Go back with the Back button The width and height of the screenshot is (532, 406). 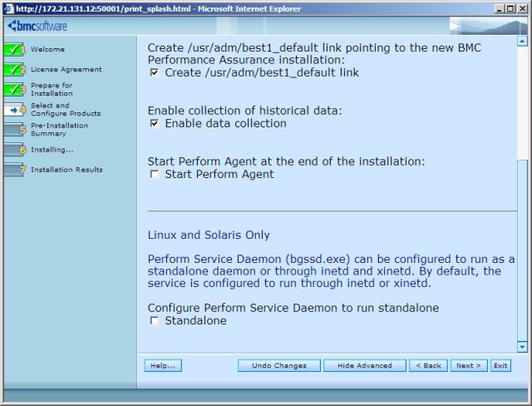coord(428,365)
